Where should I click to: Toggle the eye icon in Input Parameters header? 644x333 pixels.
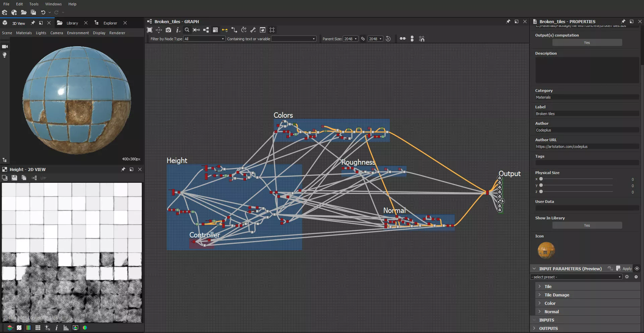point(637,269)
